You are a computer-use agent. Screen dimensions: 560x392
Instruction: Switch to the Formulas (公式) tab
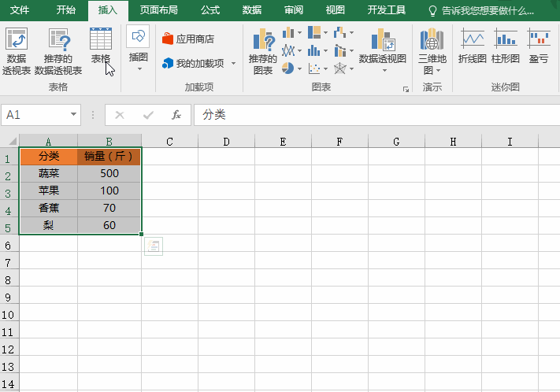click(x=210, y=10)
